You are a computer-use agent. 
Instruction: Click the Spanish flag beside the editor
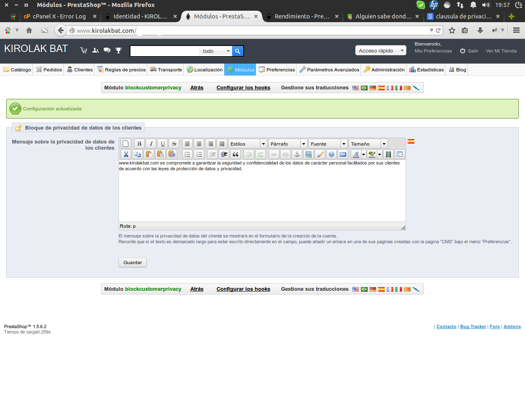411,142
